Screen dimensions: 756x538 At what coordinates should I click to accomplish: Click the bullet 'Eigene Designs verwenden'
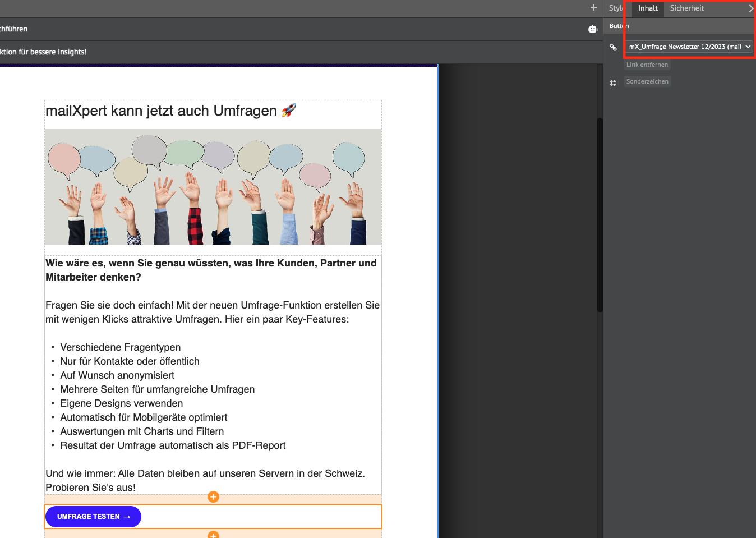[121, 403]
